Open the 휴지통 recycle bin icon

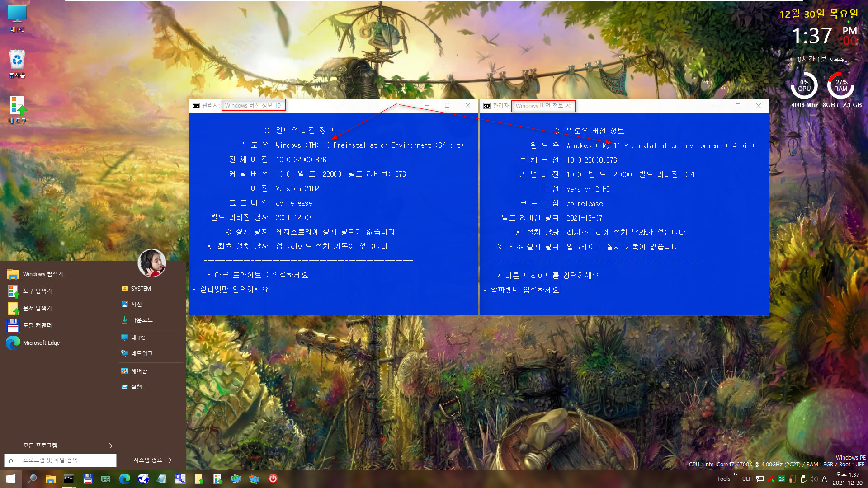point(17,64)
